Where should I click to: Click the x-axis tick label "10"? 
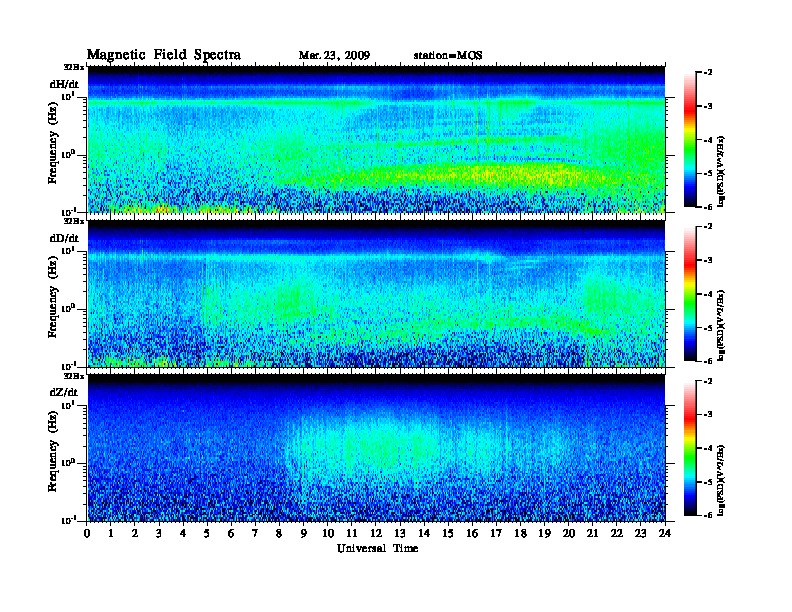328,534
